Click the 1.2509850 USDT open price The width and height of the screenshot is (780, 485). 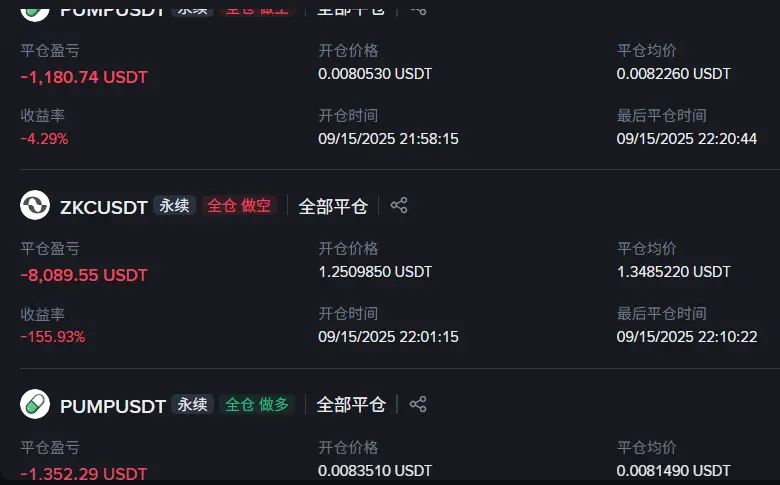coord(375,272)
